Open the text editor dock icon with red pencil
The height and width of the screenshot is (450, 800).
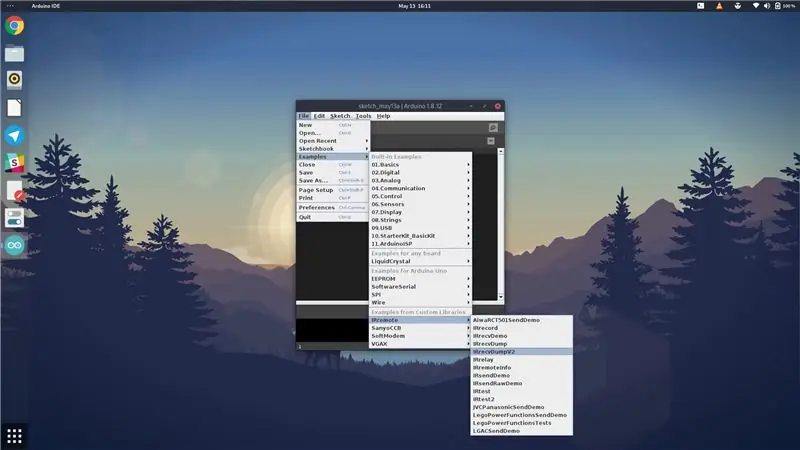point(14,190)
